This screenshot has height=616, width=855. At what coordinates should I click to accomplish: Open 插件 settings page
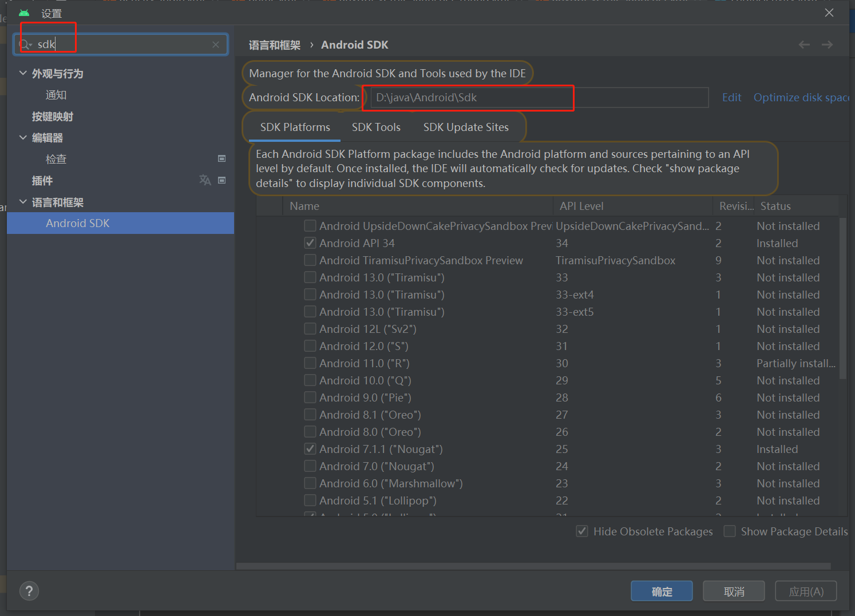(x=42, y=181)
